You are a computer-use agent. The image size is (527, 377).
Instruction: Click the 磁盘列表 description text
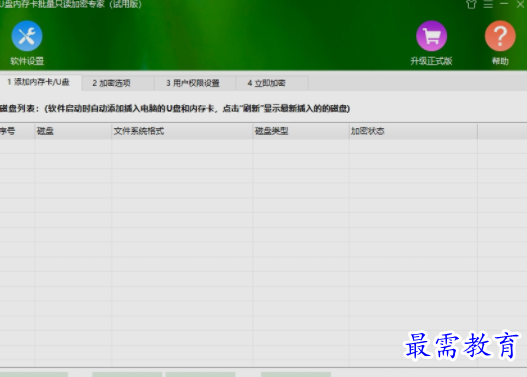coord(175,109)
